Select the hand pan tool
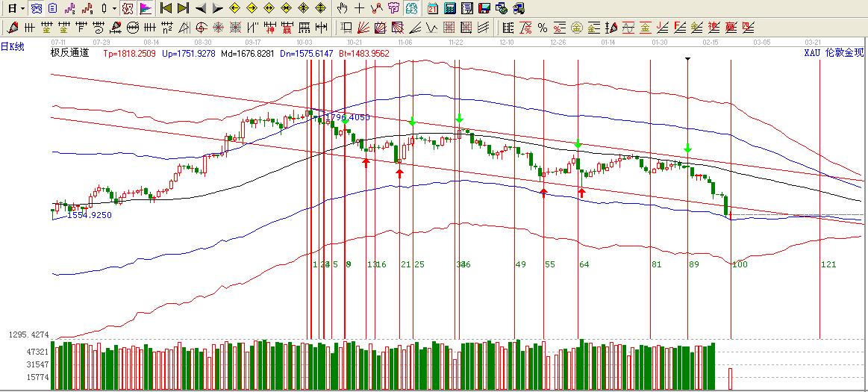Screen dimensions: 868x392 click(x=342, y=9)
